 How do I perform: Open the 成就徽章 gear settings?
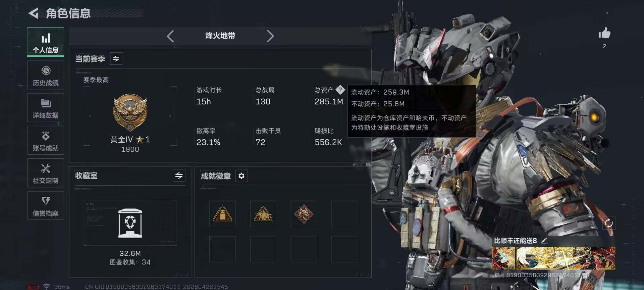coord(241,176)
